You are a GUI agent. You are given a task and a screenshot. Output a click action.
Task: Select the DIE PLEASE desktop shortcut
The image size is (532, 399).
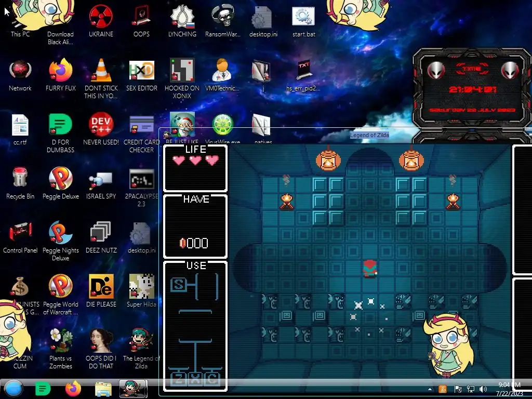[101, 291]
